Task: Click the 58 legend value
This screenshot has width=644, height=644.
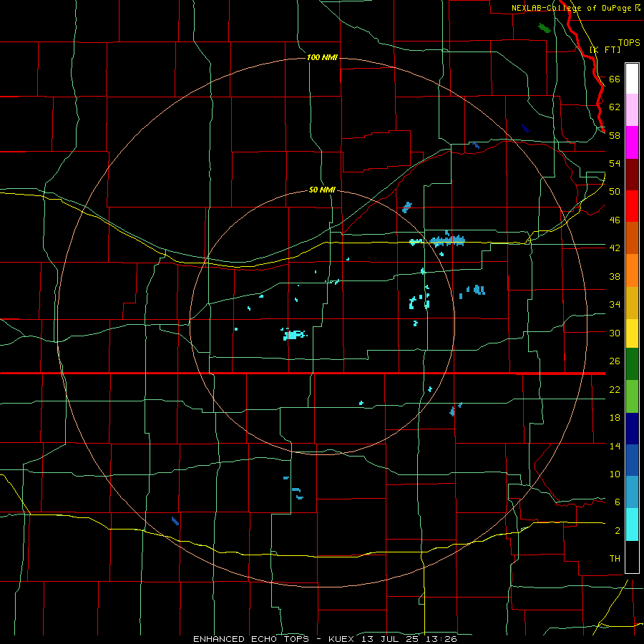Action: click(615, 135)
